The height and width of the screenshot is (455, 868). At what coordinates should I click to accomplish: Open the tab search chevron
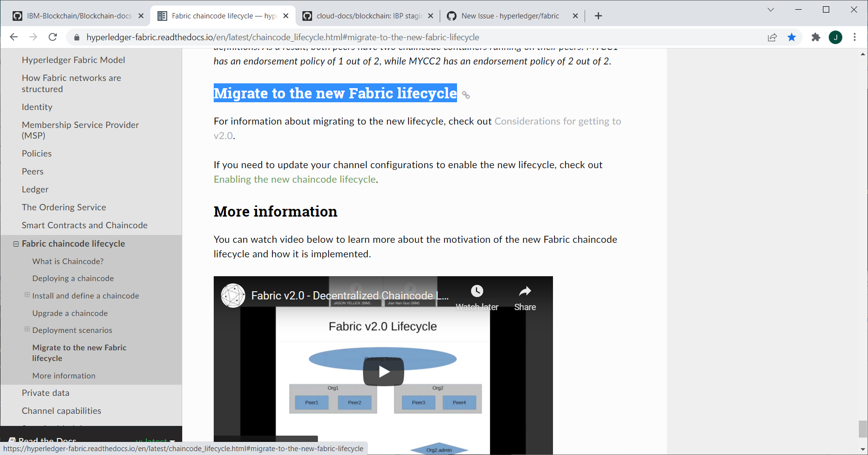(x=771, y=10)
